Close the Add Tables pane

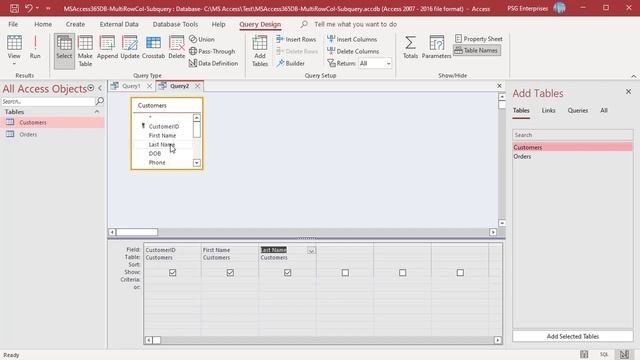tap(628, 92)
